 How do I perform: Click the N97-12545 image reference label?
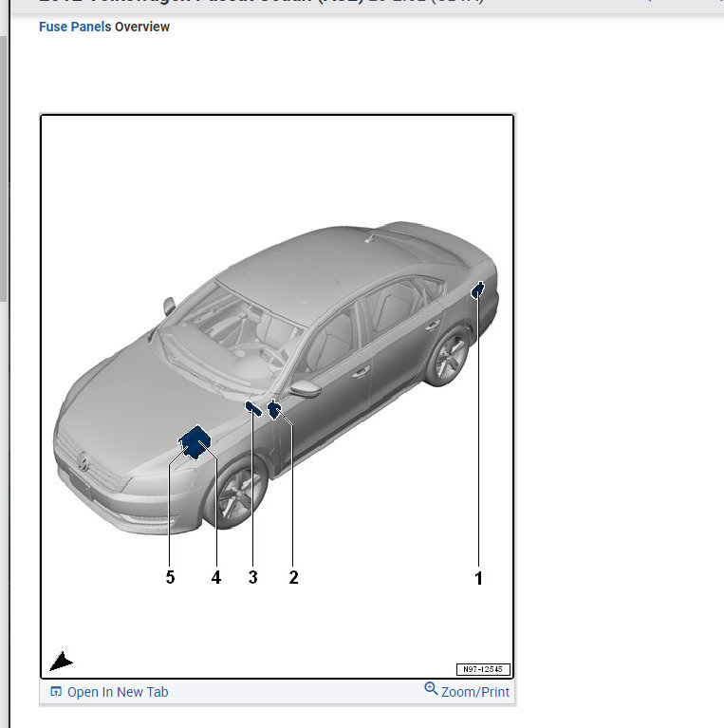482,669
